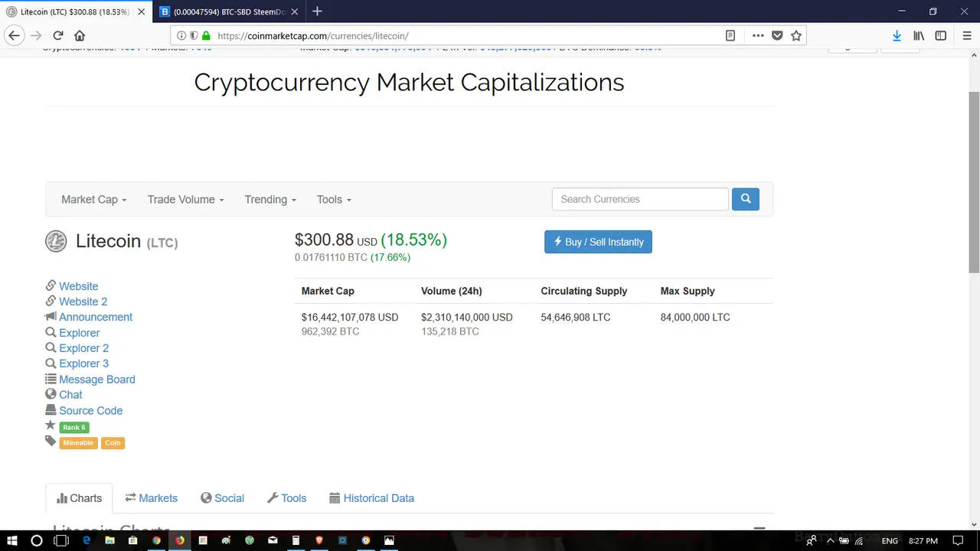Open the Website 2 link

(x=83, y=302)
